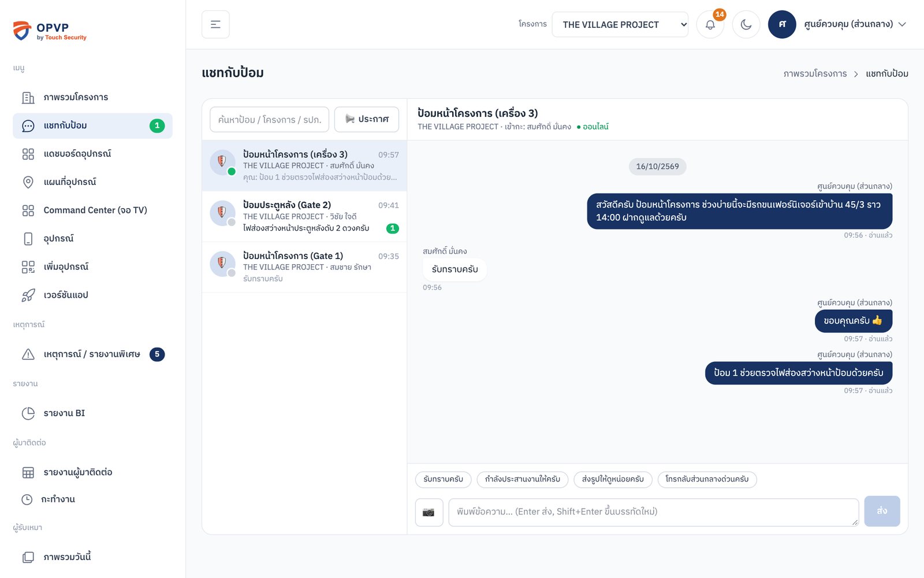This screenshot has height=578, width=924.
Task: Click the copy icon for ภาพรวมวันนี้
Action: point(28,557)
